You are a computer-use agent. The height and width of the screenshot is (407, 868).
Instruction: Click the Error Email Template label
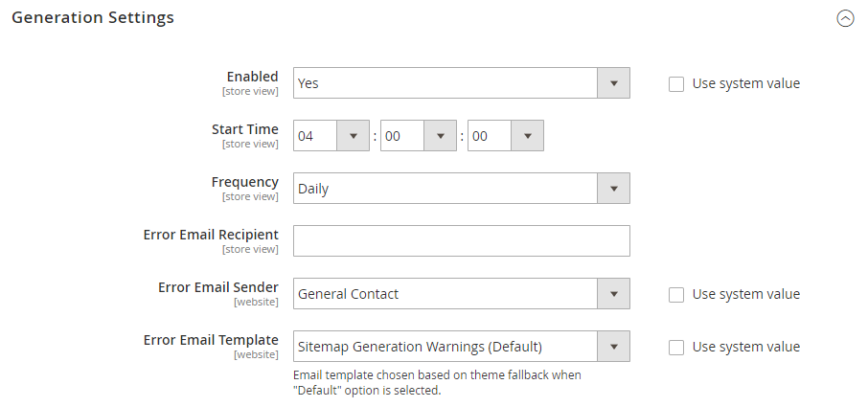[x=211, y=340]
